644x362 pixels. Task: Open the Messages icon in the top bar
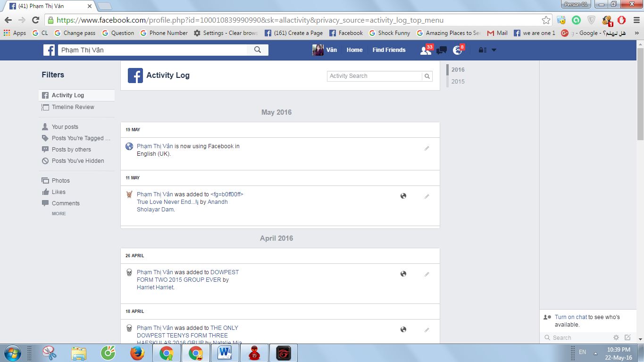point(441,50)
